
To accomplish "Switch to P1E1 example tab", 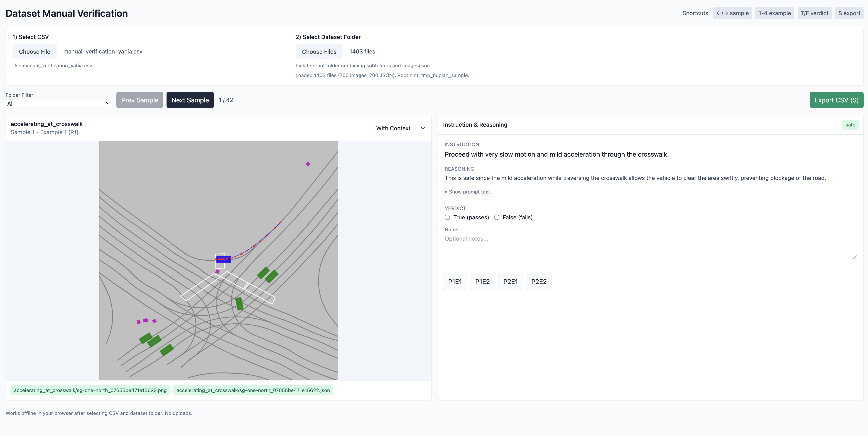I will [455, 281].
